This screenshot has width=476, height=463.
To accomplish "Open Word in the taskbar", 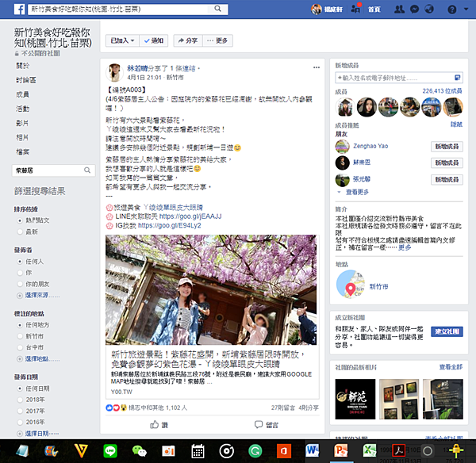I will pyautogui.click(x=313, y=450).
